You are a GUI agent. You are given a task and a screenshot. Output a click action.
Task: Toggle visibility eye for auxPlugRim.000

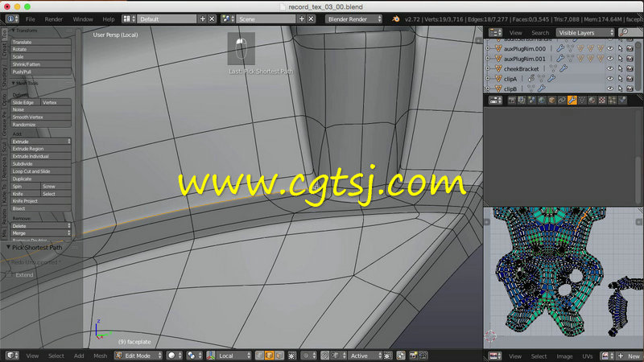click(610, 48)
